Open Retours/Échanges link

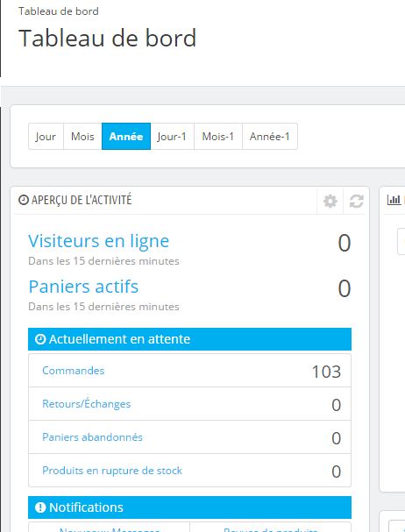click(x=86, y=403)
